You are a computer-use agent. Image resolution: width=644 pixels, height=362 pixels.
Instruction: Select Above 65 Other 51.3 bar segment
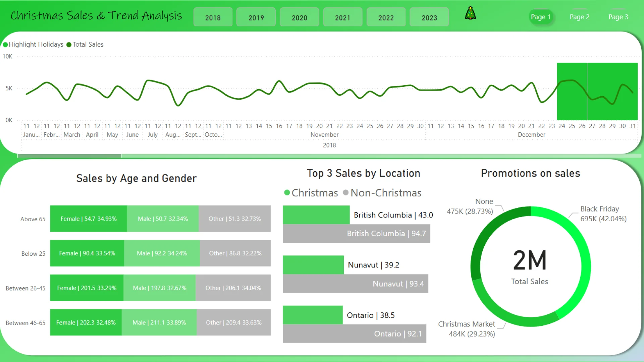235,219
